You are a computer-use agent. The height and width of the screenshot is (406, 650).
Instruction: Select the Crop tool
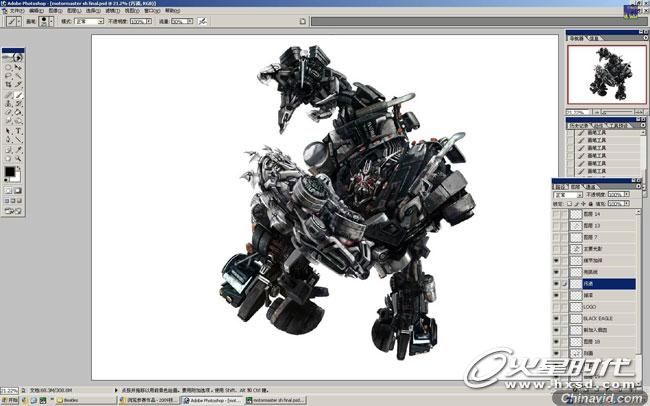tap(8, 85)
